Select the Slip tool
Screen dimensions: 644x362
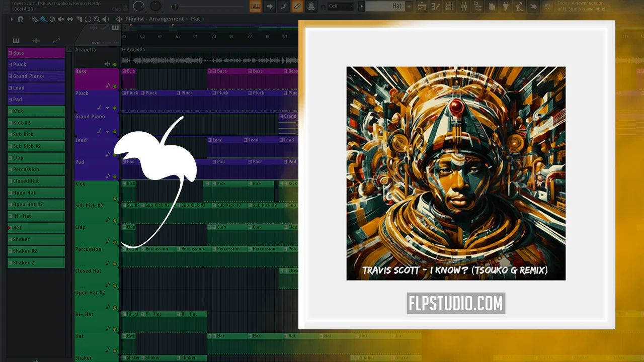point(70,19)
